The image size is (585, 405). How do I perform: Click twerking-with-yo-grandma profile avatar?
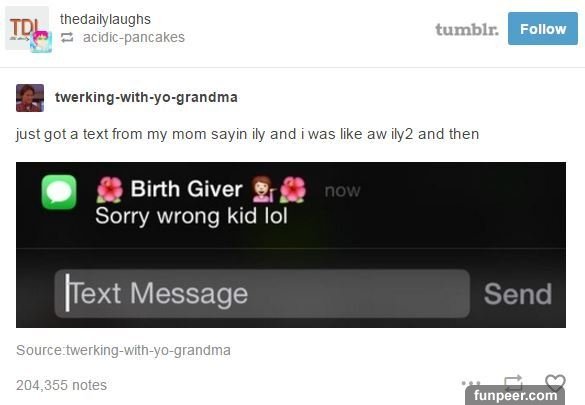(30, 98)
